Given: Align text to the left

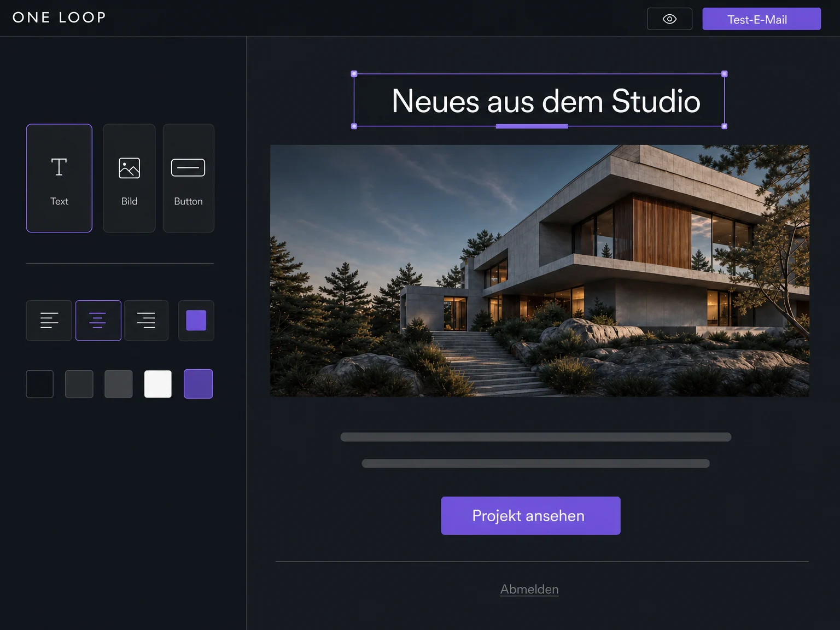Looking at the screenshot, I should click(x=49, y=320).
